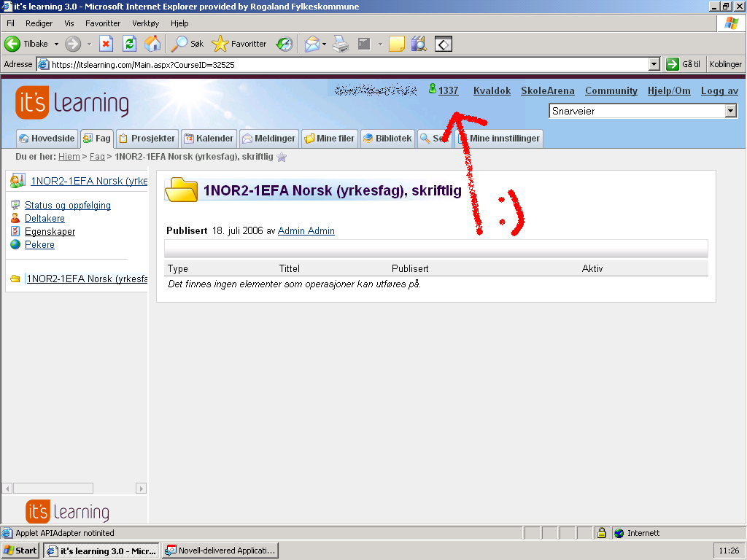This screenshot has width=747, height=560.
Task: Switch to the Hovedside tab
Action: point(47,139)
